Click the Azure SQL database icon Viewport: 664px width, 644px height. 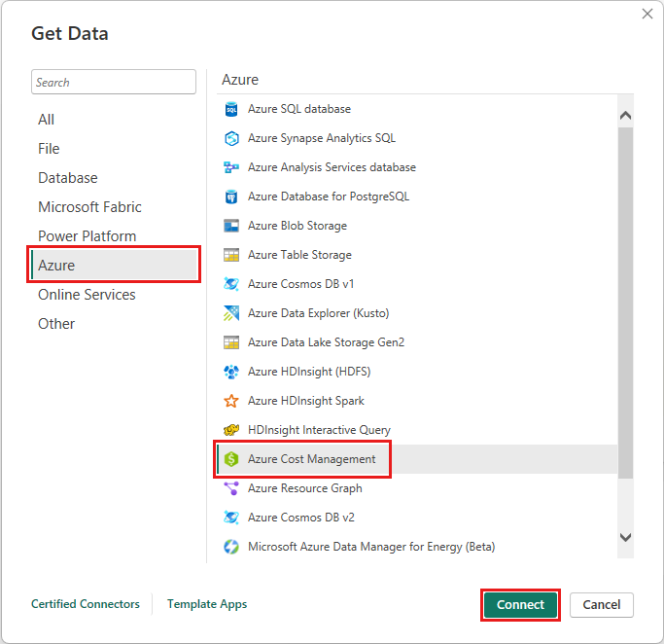click(x=231, y=109)
